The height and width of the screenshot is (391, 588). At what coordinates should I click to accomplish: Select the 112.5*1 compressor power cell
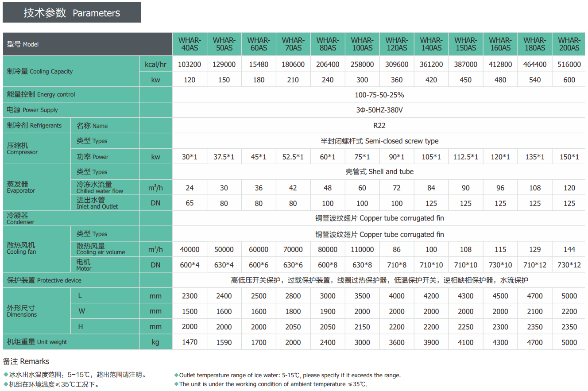coord(465,157)
